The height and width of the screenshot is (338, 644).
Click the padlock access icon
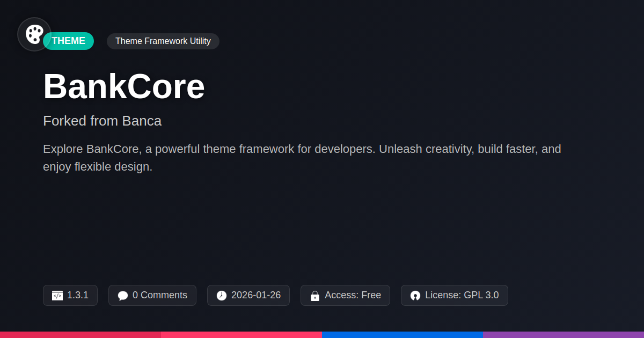pyautogui.click(x=315, y=296)
